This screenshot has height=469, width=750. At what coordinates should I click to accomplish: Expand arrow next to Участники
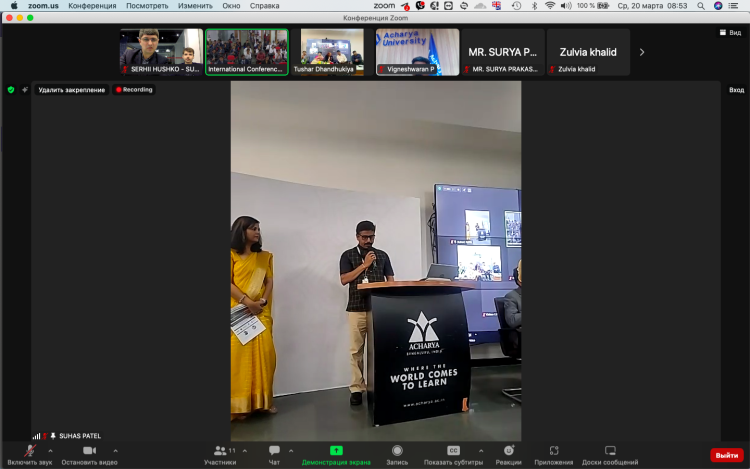245,450
